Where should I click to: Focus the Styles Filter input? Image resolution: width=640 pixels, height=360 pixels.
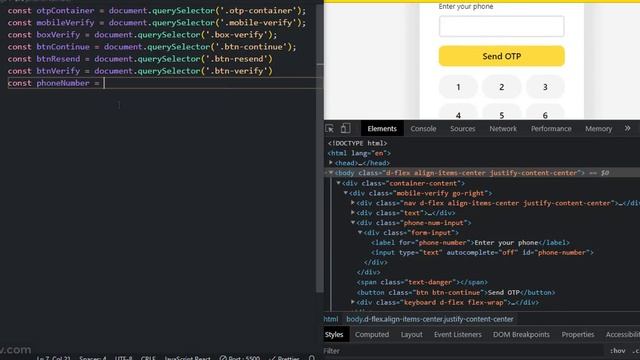pos(463,351)
